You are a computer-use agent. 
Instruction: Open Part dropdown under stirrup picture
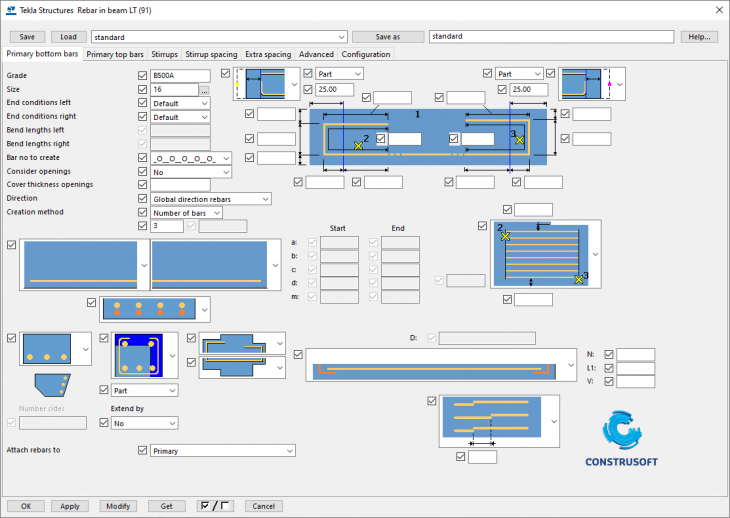[144, 390]
